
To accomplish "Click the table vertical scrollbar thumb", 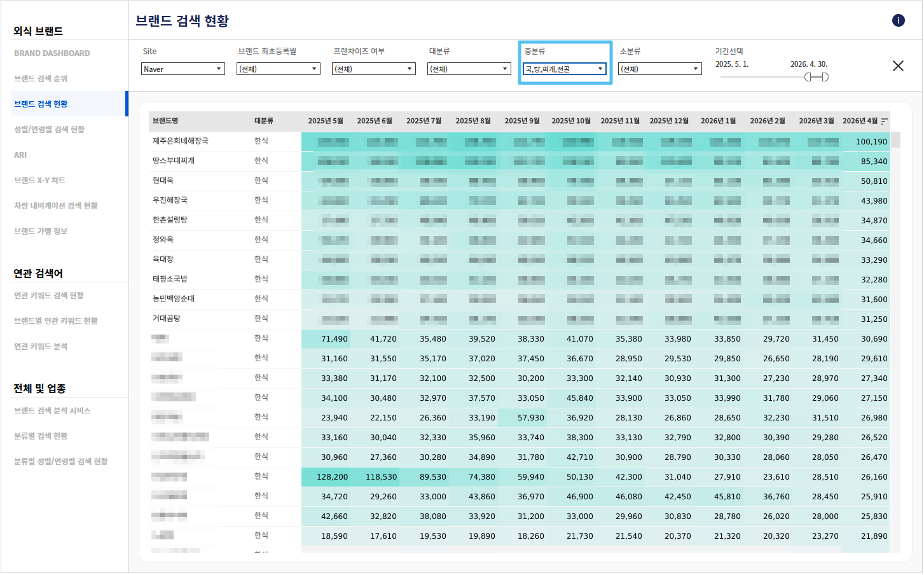I will point(895,140).
